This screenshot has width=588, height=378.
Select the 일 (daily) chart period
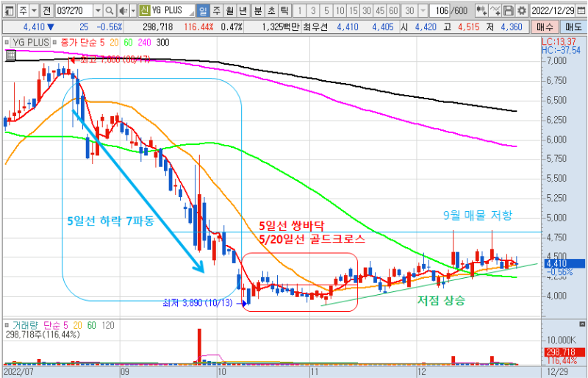click(x=203, y=10)
